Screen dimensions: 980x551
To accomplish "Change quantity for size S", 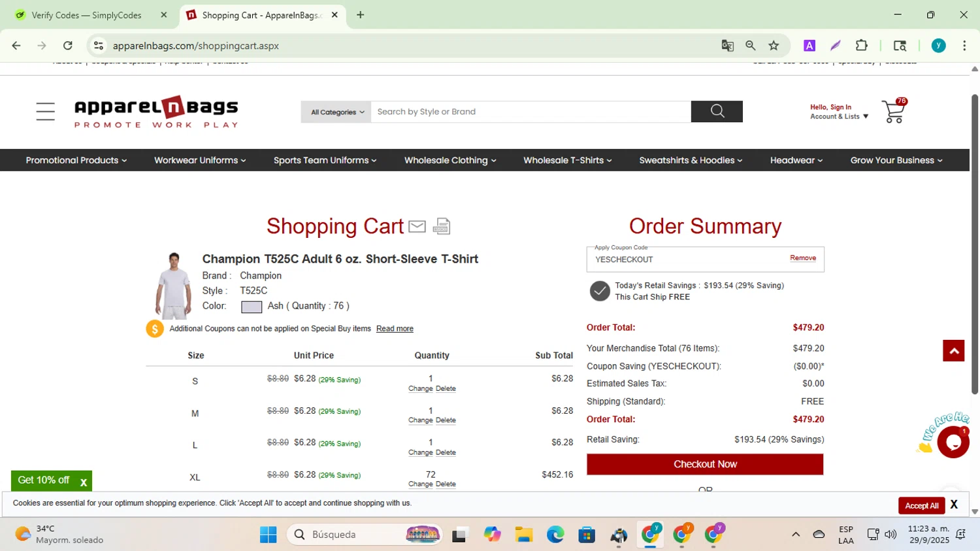I will [421, 389].
